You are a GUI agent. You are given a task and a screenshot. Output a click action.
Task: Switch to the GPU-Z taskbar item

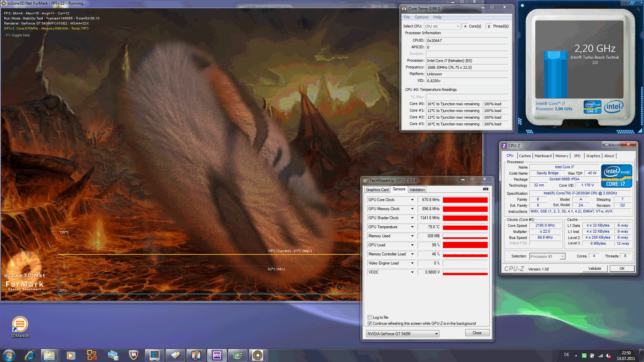pos(175,355)
